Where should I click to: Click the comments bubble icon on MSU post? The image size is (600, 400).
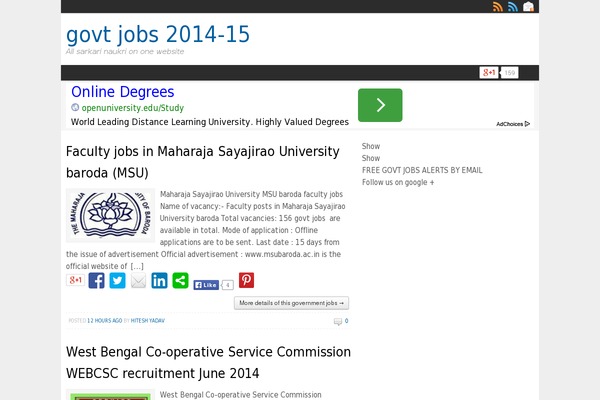(338, 322)
